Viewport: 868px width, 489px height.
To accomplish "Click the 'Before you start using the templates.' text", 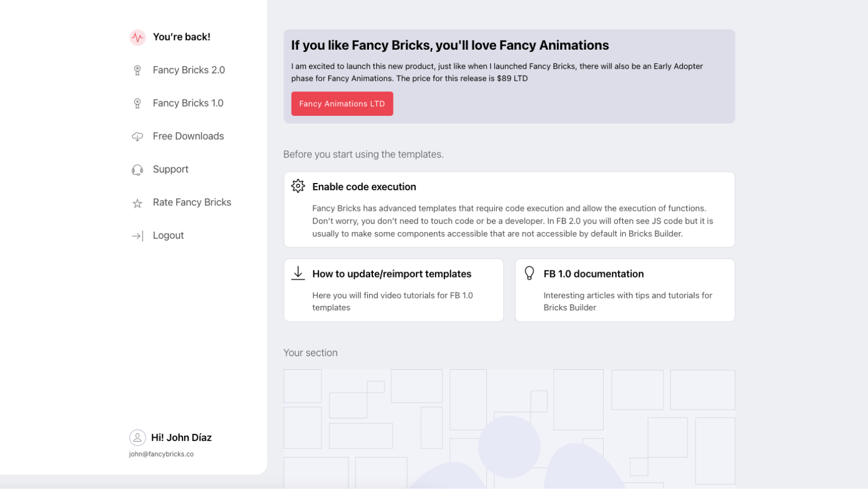I will [364, 155].
